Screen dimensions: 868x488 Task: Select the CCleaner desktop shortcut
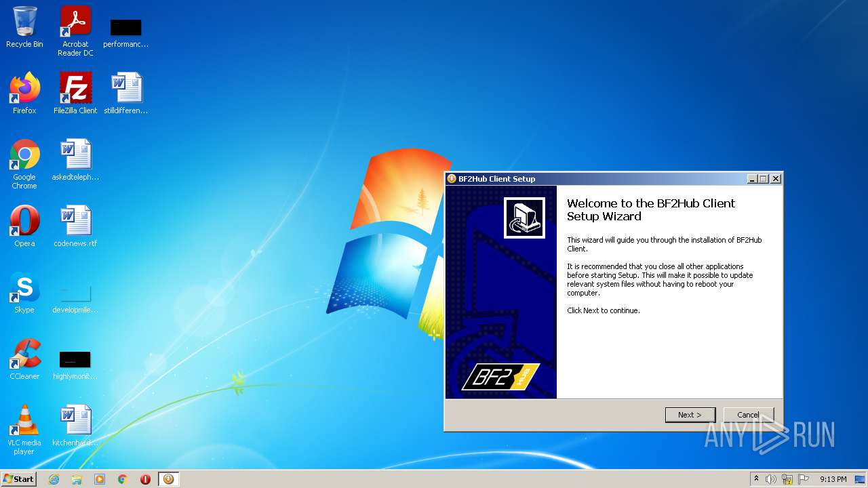[x=24, y=359]
